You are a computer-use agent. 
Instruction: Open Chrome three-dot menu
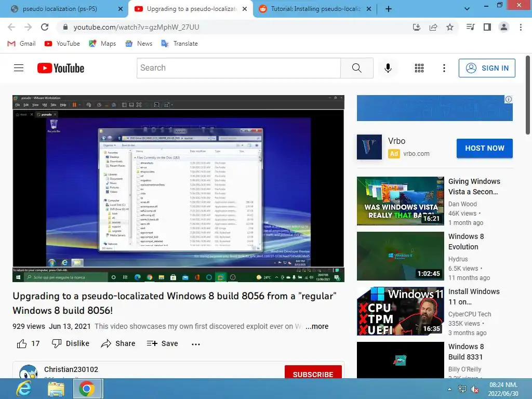coord(521,27)
